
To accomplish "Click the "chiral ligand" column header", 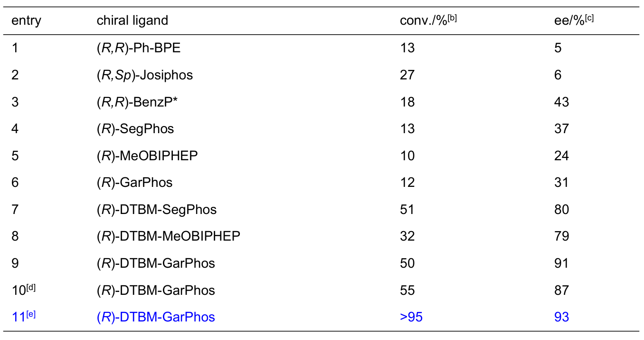I will pos(132,21).
